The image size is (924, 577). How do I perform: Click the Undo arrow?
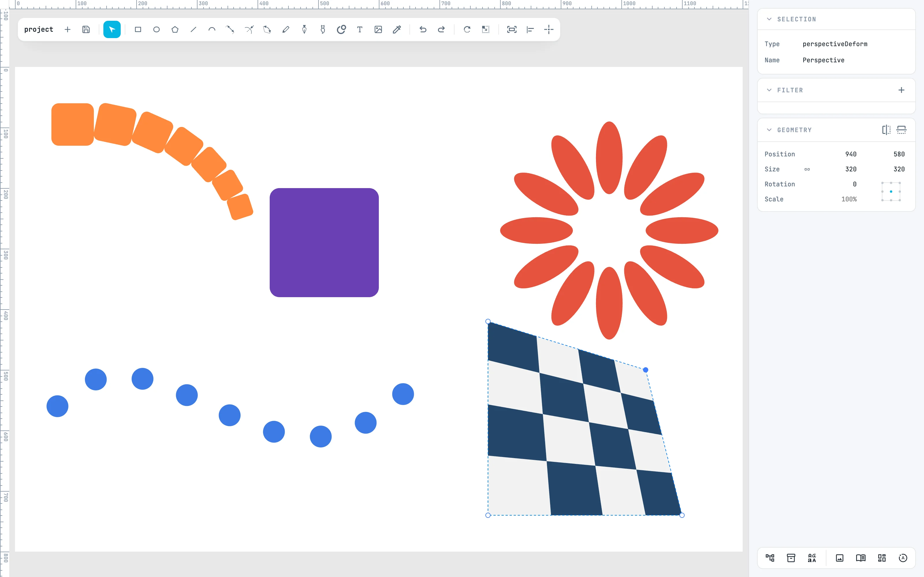point(423,29)
